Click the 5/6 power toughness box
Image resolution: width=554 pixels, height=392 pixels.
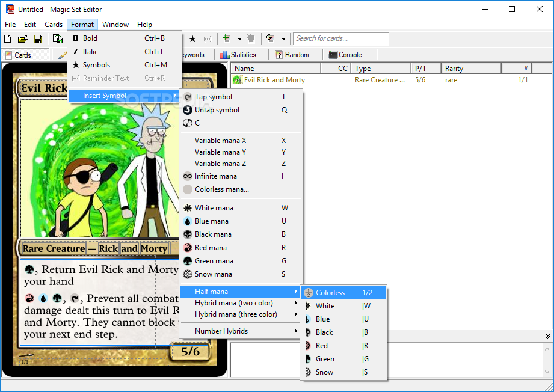tap(191, 351)
